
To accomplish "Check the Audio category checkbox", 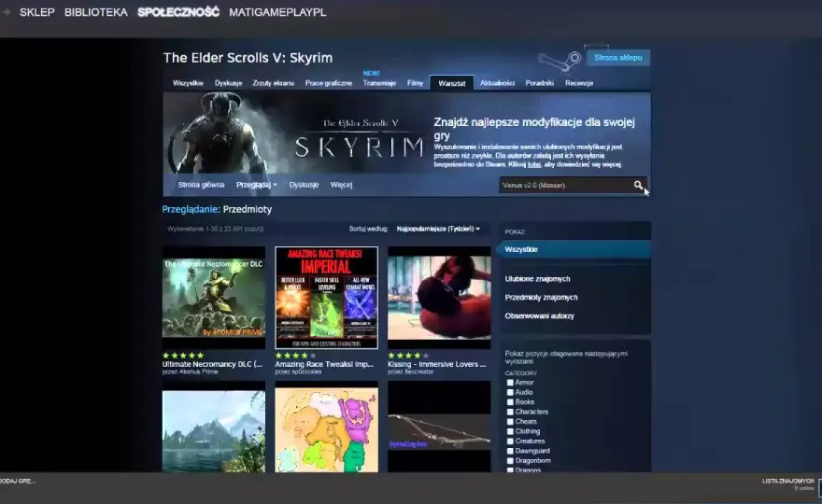I will (x=510, y=392).
